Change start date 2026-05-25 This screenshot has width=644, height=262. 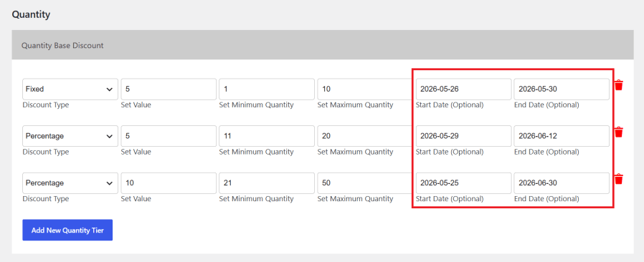tap(463, 183)
